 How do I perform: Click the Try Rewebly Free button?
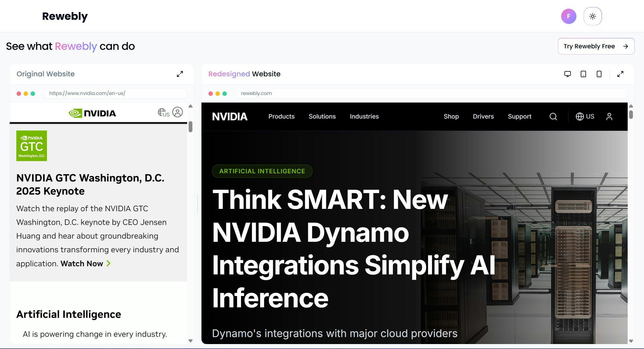pos(596,46)
